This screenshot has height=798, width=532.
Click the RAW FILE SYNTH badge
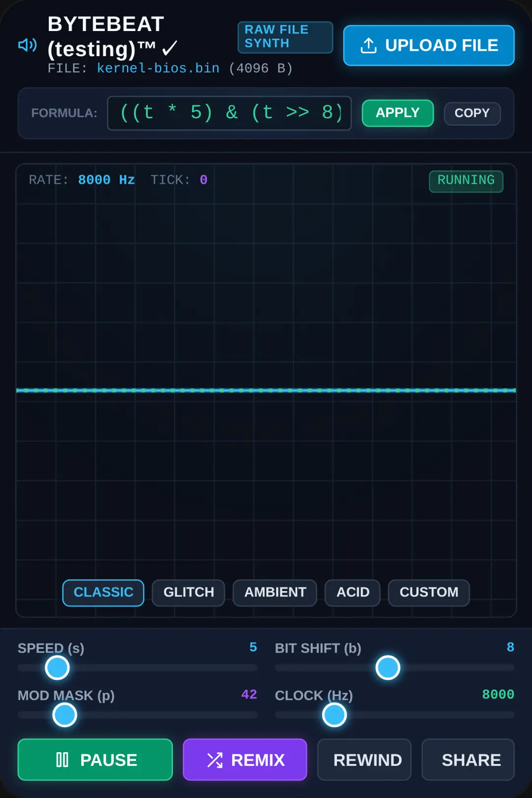point(285,37)
